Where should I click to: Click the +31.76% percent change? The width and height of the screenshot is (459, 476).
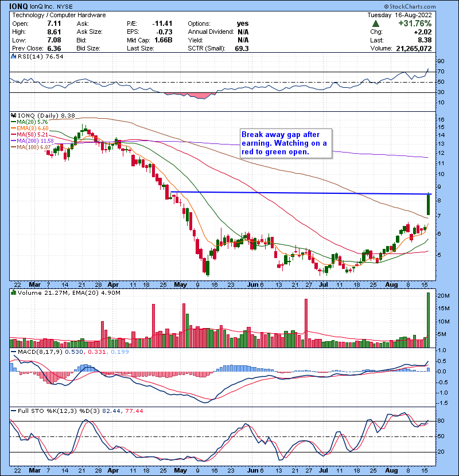click(x=415, y=24)
